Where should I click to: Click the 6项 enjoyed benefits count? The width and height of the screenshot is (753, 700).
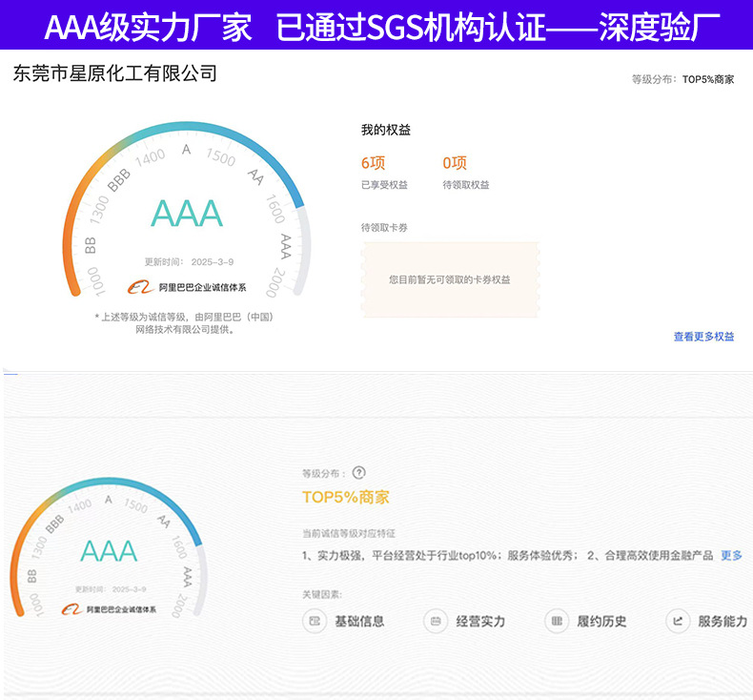pos(373,163)
